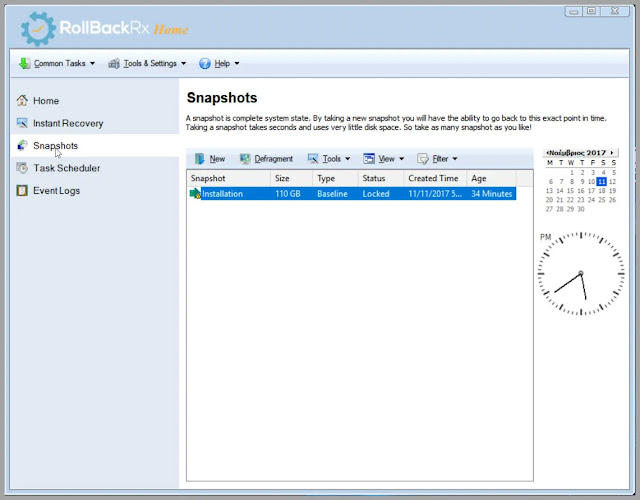Click the RollBack Rx gear logo
The height and width of the screenshot is (500, 640).
(x=38, y=29)
